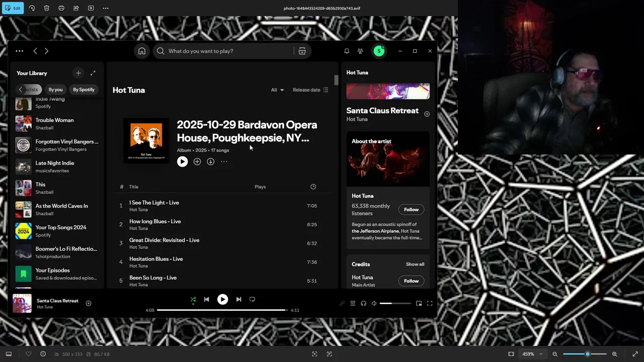The width and height of the screenshot is (644, 362).
Task: Print the image from Photos toolbar
Action: [x=61, y=8]
